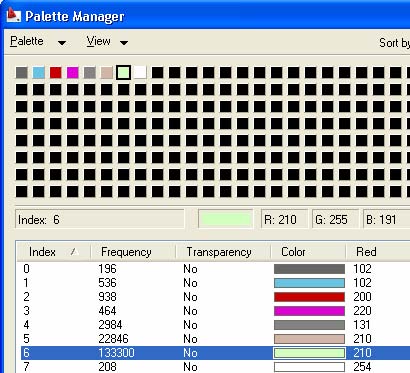Viewport: 410px width, 373px height.
Task: Click frequency value 22846
Action: pyautogui.click(x=113, y=339)
